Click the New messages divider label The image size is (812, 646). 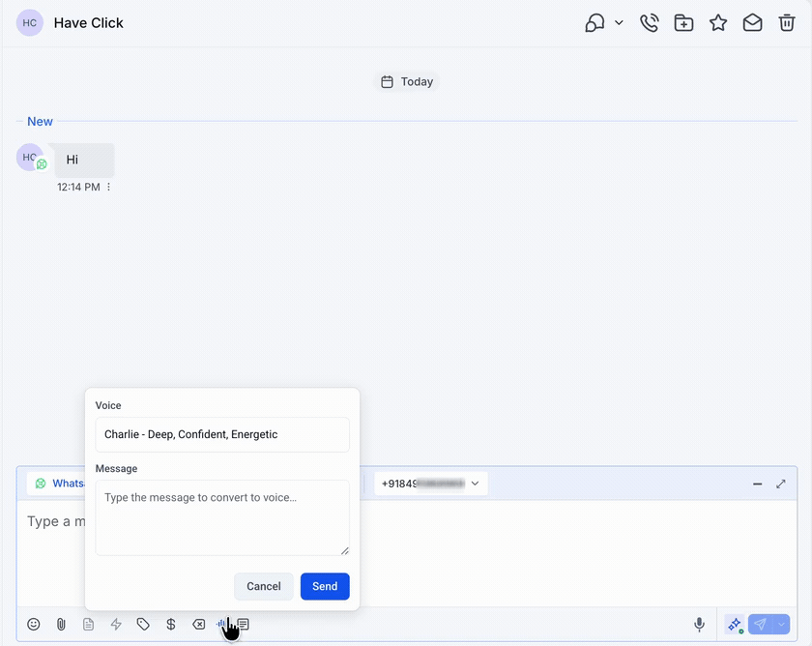[40, 121]
